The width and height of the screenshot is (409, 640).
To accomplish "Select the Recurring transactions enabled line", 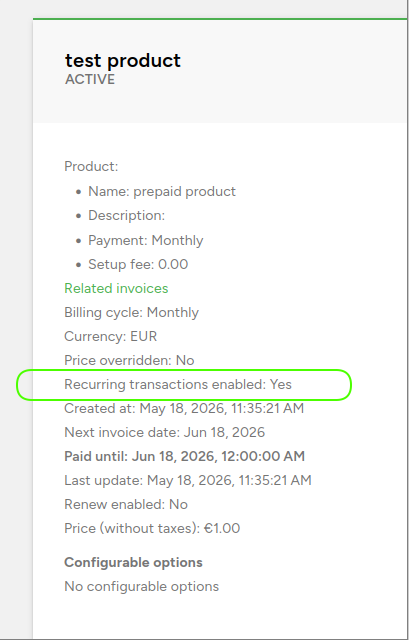I will click(178, 384).
